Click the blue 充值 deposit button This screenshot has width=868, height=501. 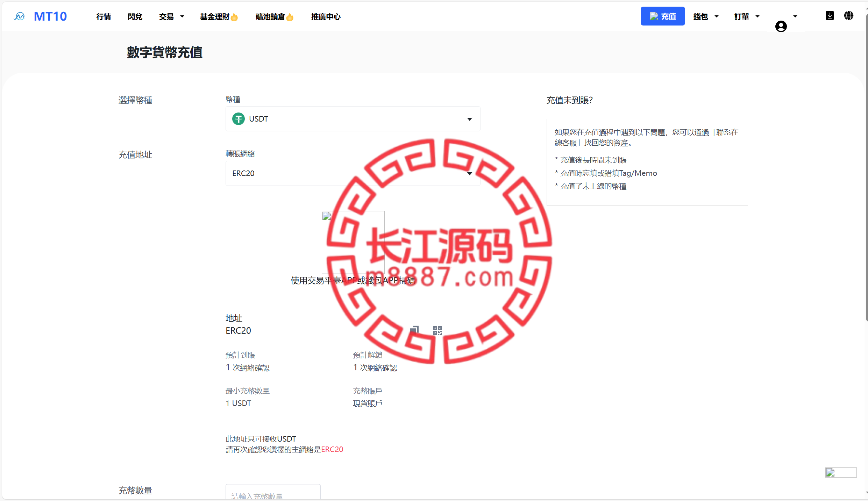pos(663,16)
